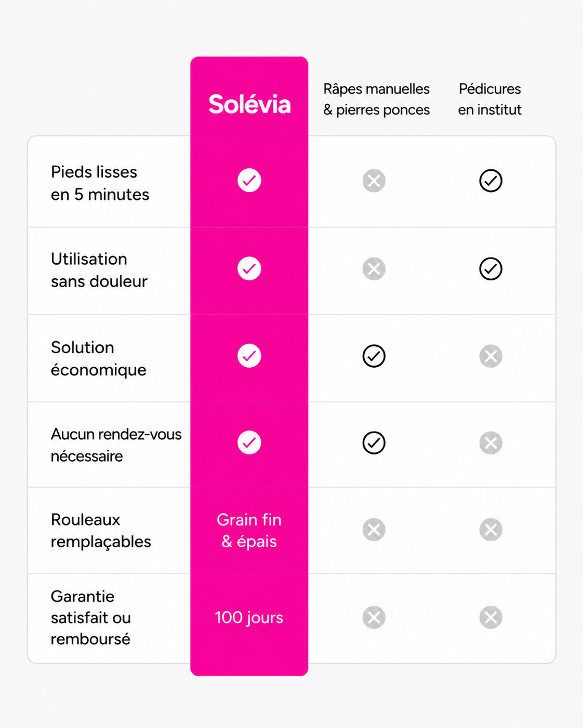Click Pédicures cross for Solution économique row

point(491,356)
